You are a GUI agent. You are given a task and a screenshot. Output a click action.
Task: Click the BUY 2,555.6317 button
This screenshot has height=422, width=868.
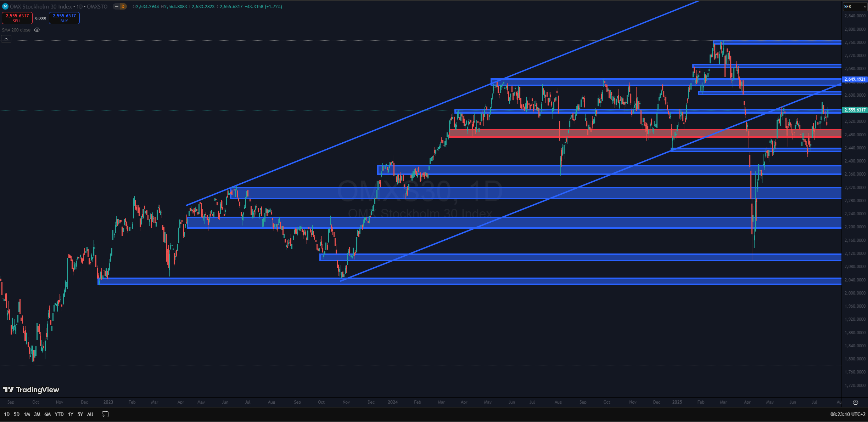[x=64, y=18]
